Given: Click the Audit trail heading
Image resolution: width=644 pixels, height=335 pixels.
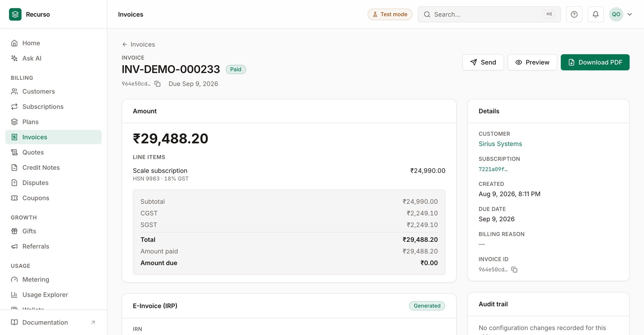Looking at the screenshot, I should [x=493, y=304].
